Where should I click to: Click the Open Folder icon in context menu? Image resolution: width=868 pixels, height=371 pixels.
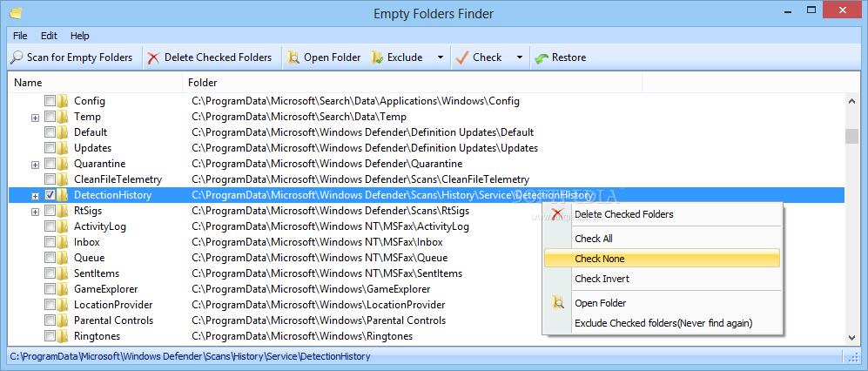coord(558,302)
